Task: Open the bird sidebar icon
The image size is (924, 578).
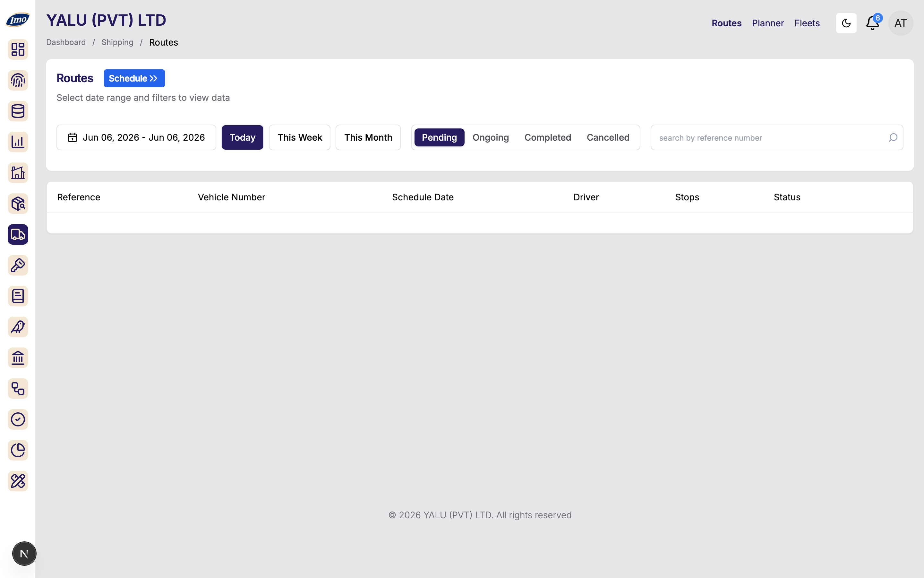Action: click(18, 327)
